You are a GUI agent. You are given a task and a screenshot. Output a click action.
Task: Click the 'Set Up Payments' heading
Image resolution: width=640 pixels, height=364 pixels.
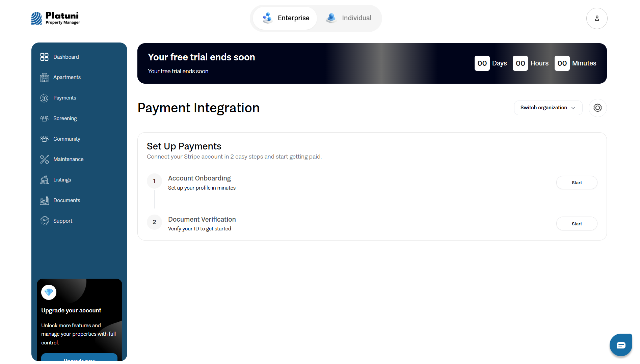pyautogui.click(x=184, y=146)
